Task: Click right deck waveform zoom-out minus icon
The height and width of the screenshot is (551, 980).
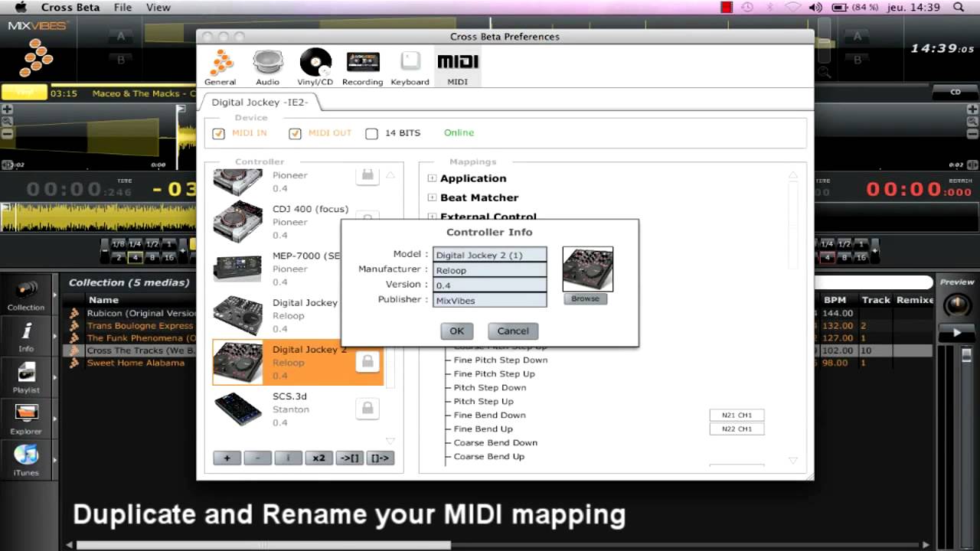Action: pos(972,133)
